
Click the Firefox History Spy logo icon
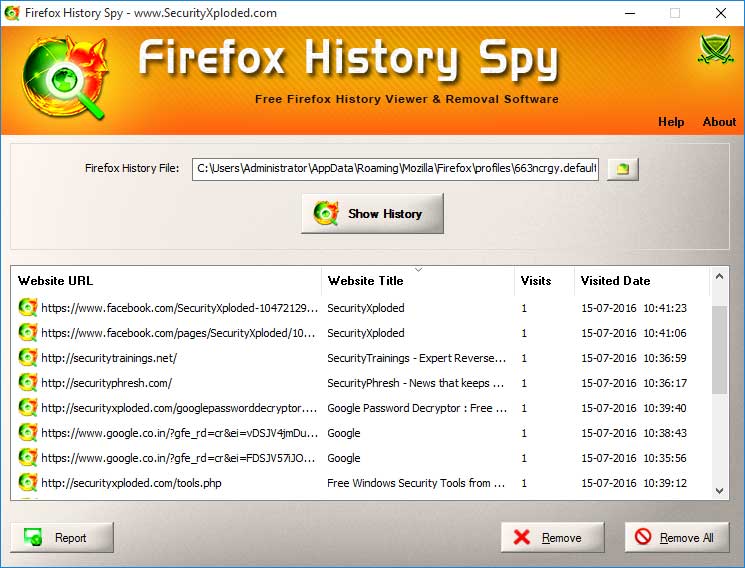pos(60,77)
